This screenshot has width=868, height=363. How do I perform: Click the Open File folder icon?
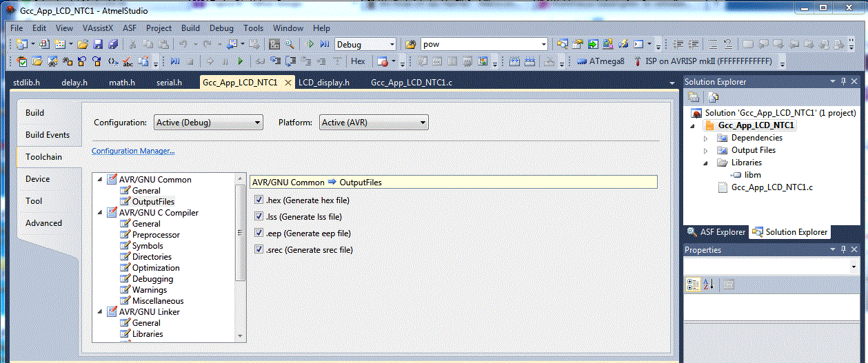83,44
